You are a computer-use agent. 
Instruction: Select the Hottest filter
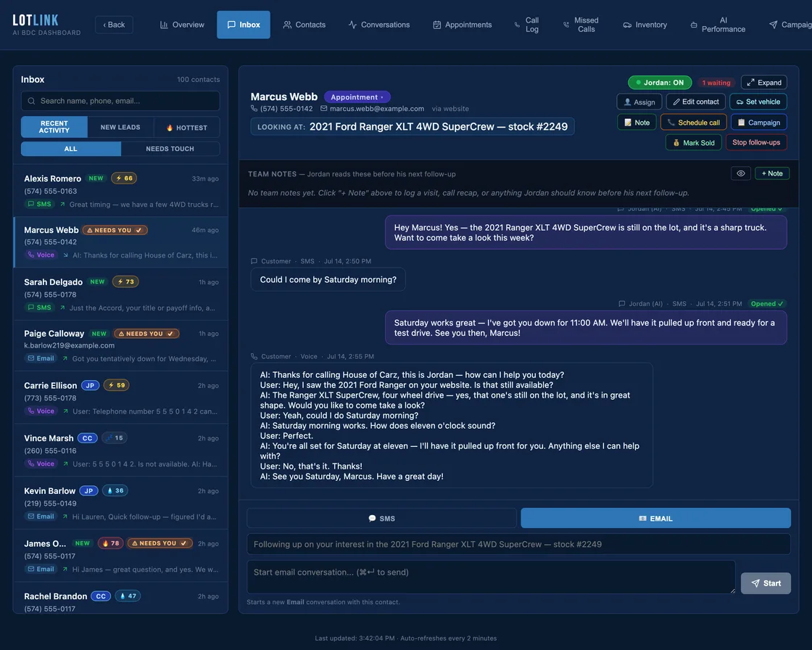click(x=187, y=127)
